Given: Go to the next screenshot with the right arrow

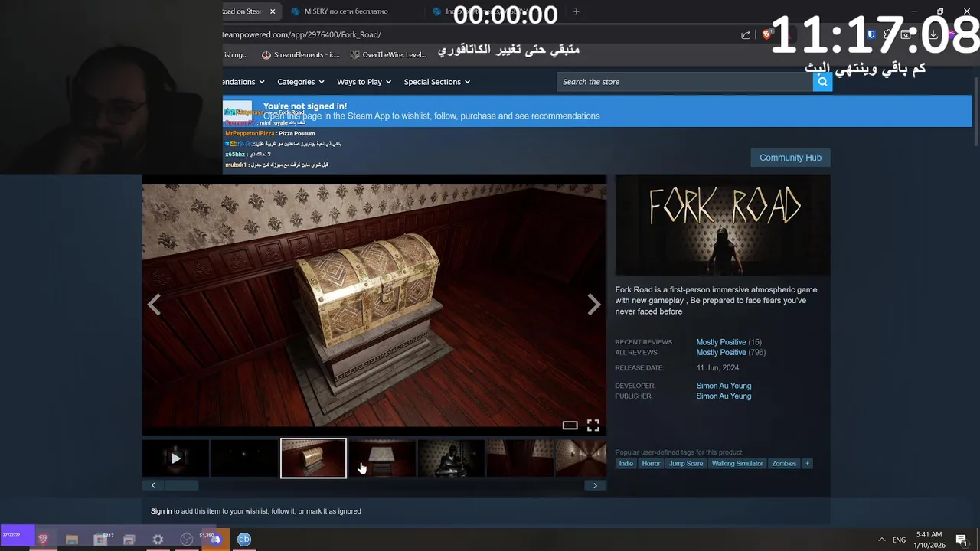Looking at the screenshot, I should click(x=594, y=305).
